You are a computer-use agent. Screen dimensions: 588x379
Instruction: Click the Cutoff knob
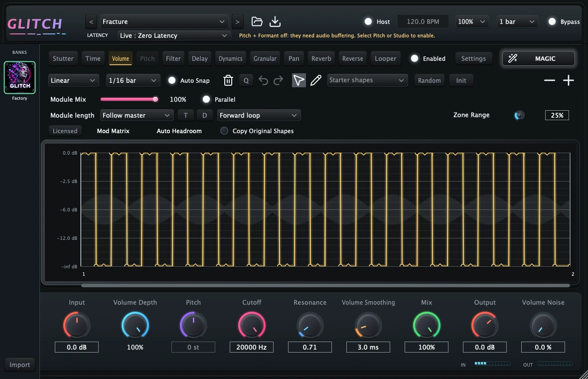pyautogui.click(x=252, y=325)
